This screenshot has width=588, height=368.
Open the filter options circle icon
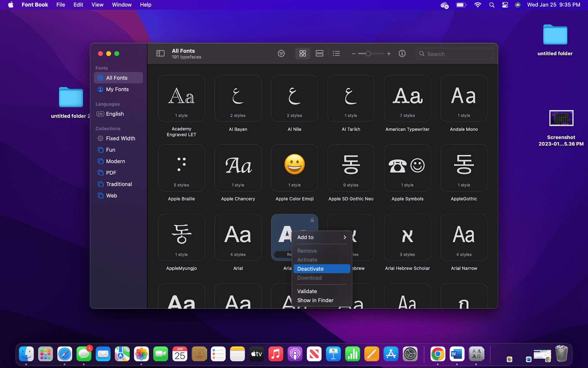pyautogui.click(x=281, y=54)
